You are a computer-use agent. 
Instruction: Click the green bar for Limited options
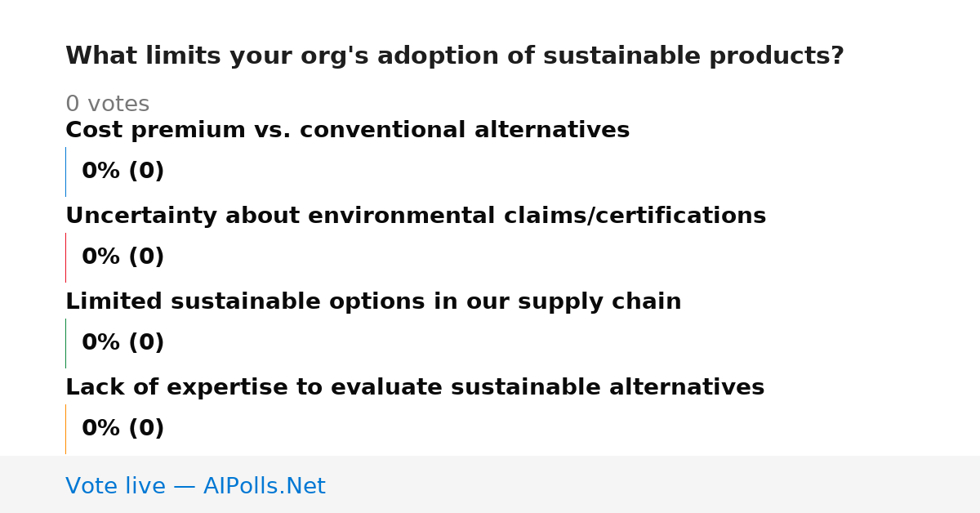[65, 343]
